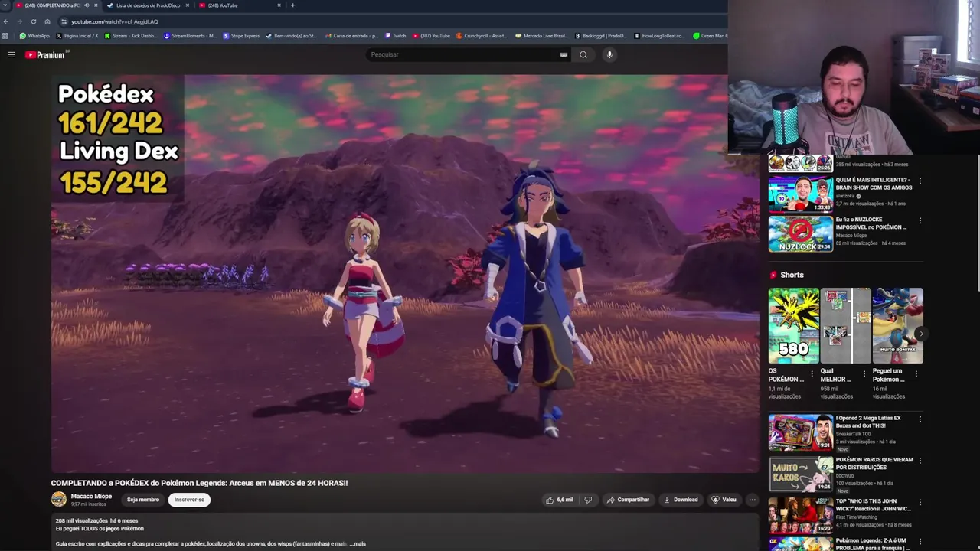This screenshot has height=551, width=980.
Task: Open options for Qual MELHOR short
Action: pyautogui.click(x=864, y=374)
